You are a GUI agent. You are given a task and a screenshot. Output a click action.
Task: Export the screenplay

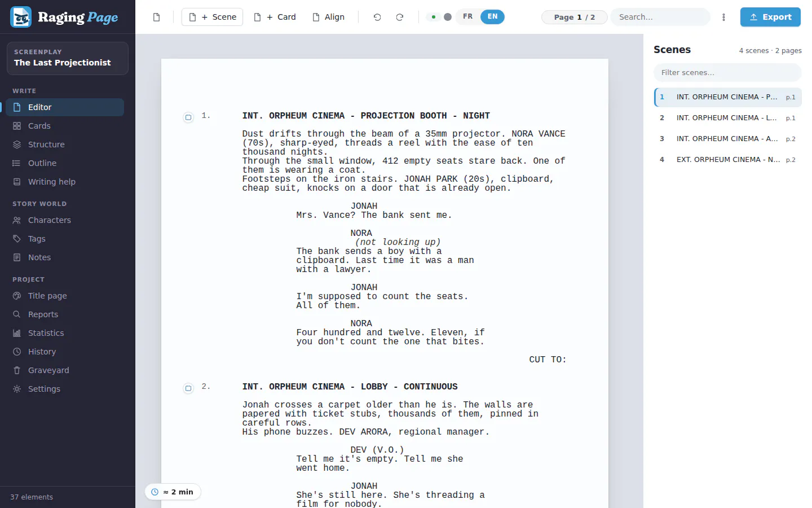pyautogui.click(x=770, y=17)
